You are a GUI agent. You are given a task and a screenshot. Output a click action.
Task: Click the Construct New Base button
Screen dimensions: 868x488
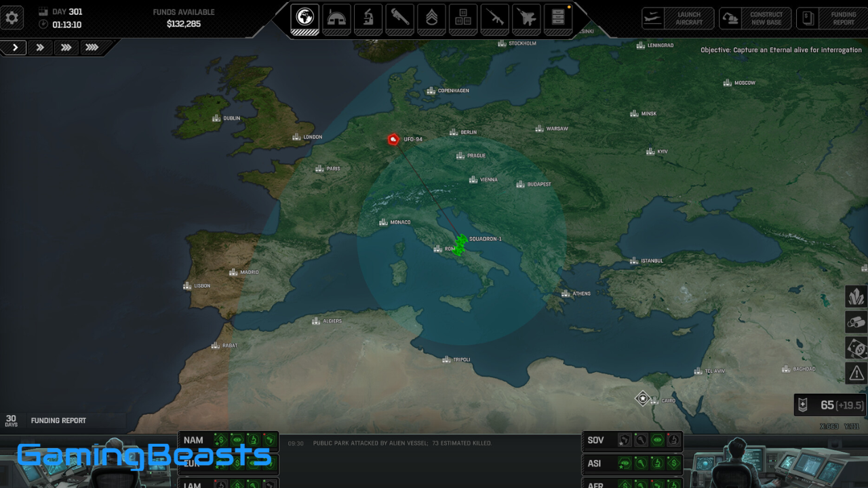tap(755, 18)
